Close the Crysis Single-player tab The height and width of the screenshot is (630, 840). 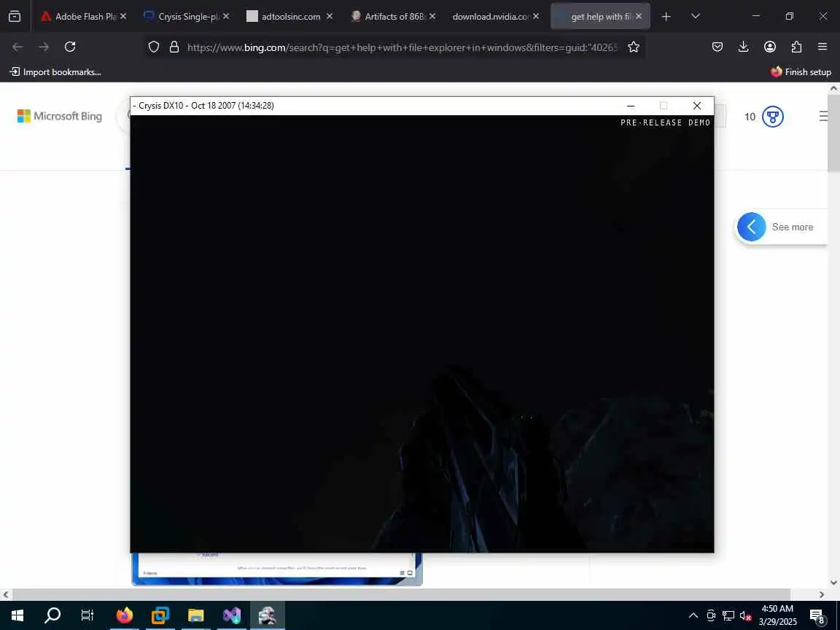click(x=226, y=17)
